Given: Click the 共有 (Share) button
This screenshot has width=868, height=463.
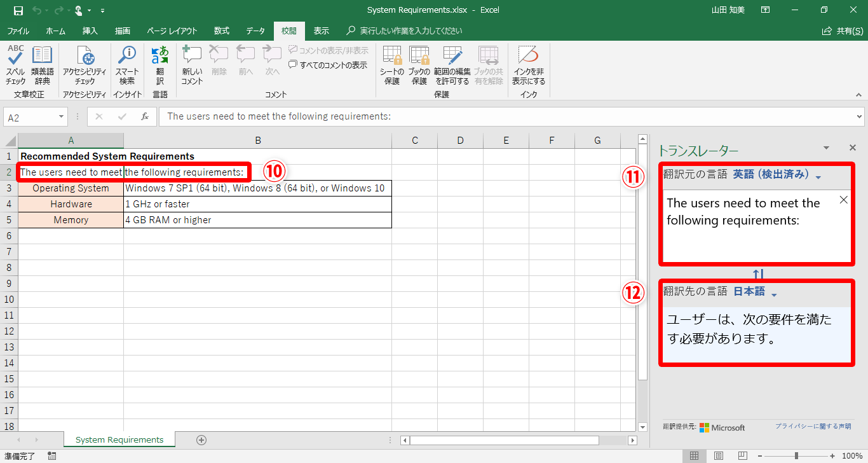Looking at the screenshot, I should pyautogui.click(x=843, y=31).
